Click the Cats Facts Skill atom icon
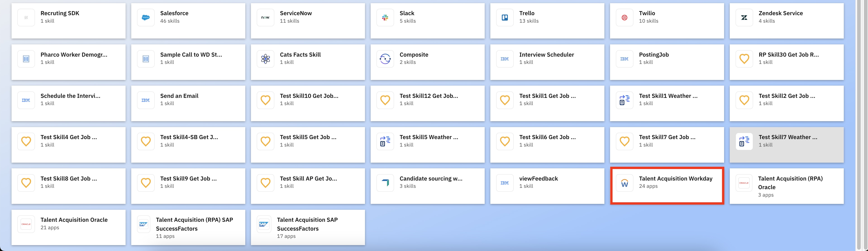Viewport: 868px width, 251px height. (x=265, y=59)
